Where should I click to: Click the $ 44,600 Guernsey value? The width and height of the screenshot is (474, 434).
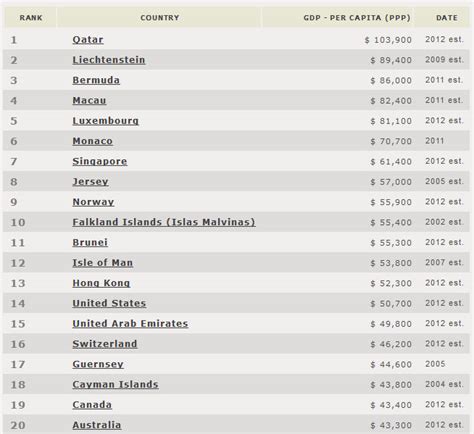[x=391, y=365]
